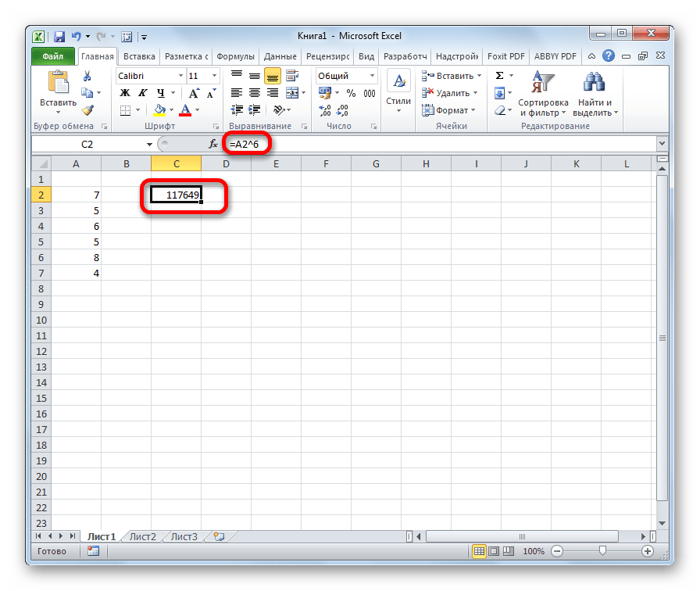This screenshot has height=591, width=700.
Task: Open the green Файл button
Action: pos(53,56)
